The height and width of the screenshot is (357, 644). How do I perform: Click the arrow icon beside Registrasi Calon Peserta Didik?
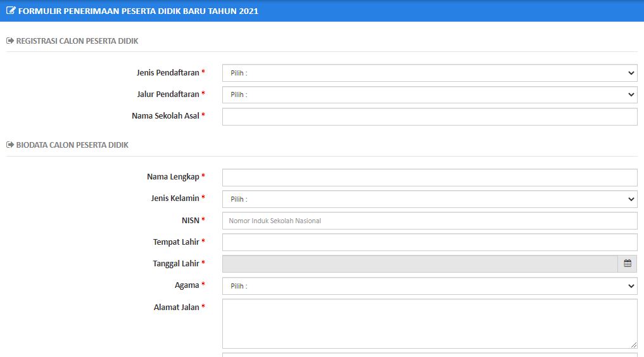10,41
